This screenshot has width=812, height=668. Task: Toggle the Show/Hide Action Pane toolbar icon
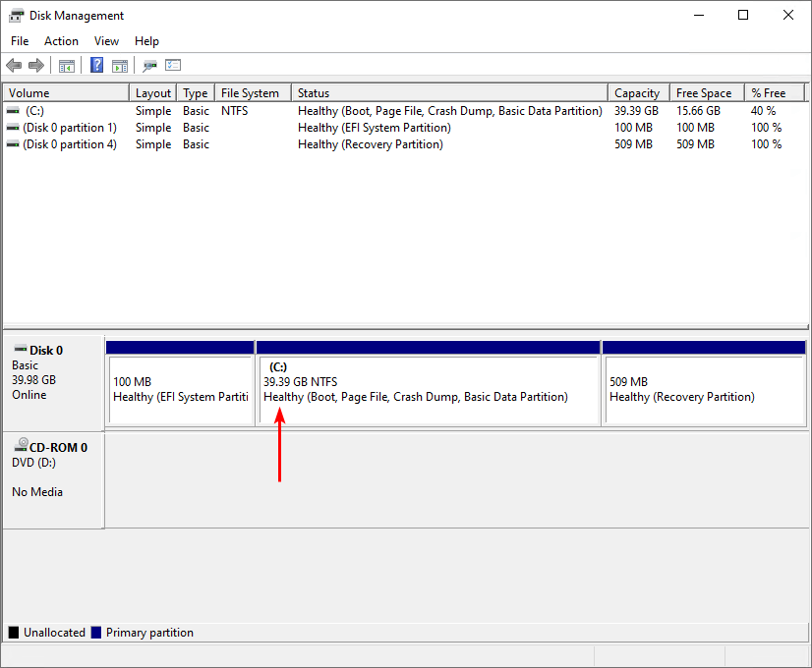coord(120,66)
